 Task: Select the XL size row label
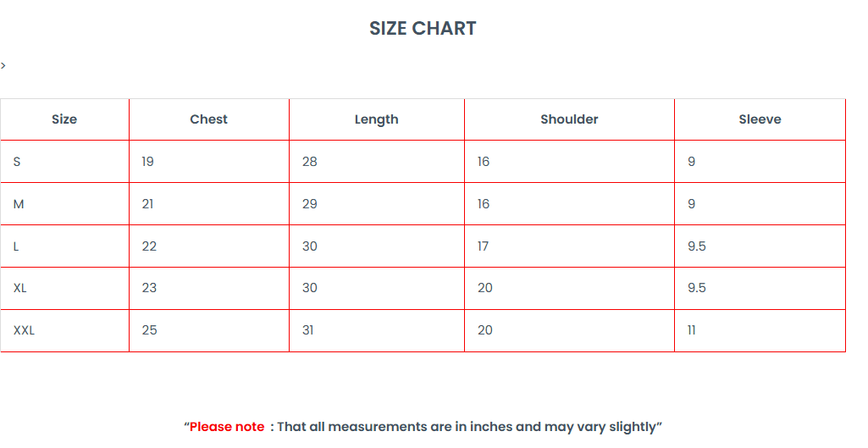click(20, 288)
